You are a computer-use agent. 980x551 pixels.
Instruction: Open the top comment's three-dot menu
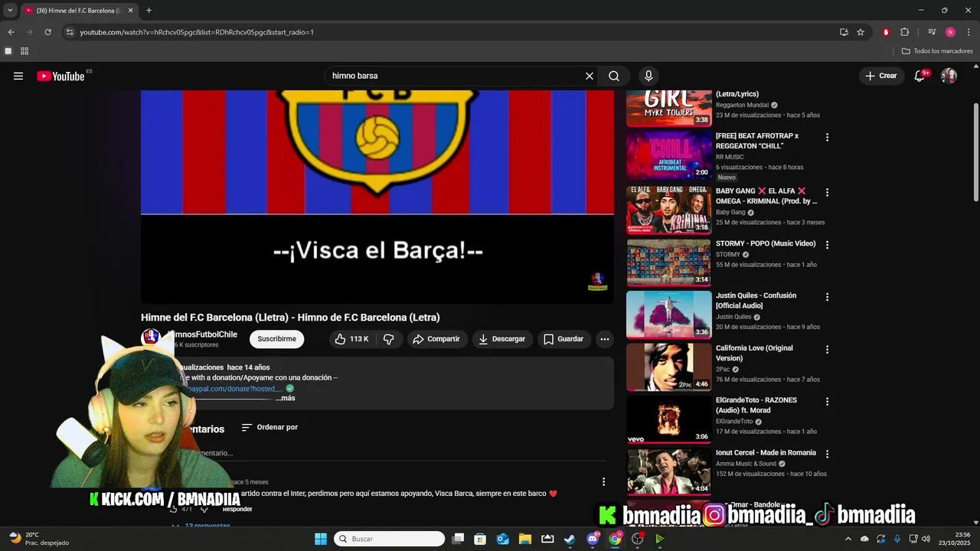603,481
